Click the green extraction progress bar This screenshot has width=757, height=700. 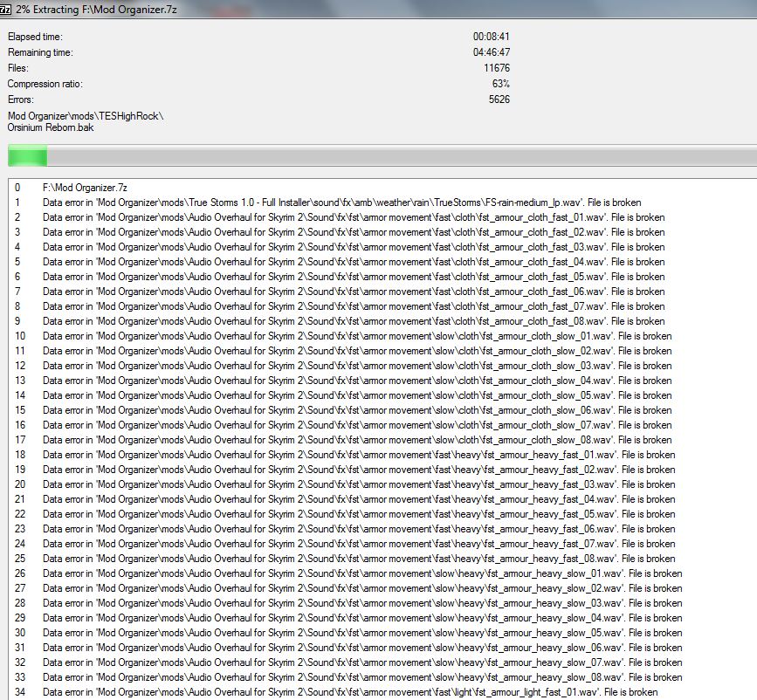coord(382,157)
